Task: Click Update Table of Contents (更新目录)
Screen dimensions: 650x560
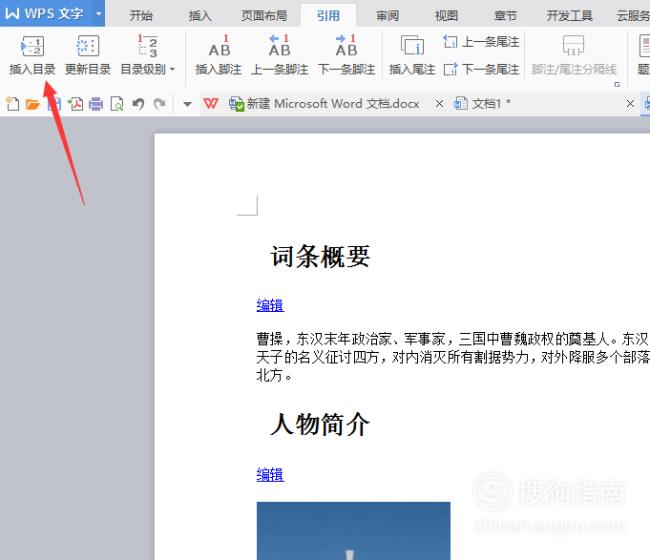Action: click(x=88, y=55)
